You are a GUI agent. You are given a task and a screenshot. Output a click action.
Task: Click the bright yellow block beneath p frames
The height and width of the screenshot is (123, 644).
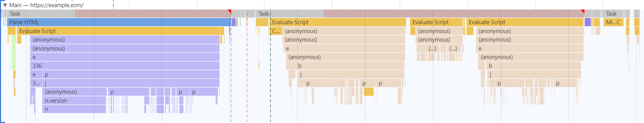(369, 92)
